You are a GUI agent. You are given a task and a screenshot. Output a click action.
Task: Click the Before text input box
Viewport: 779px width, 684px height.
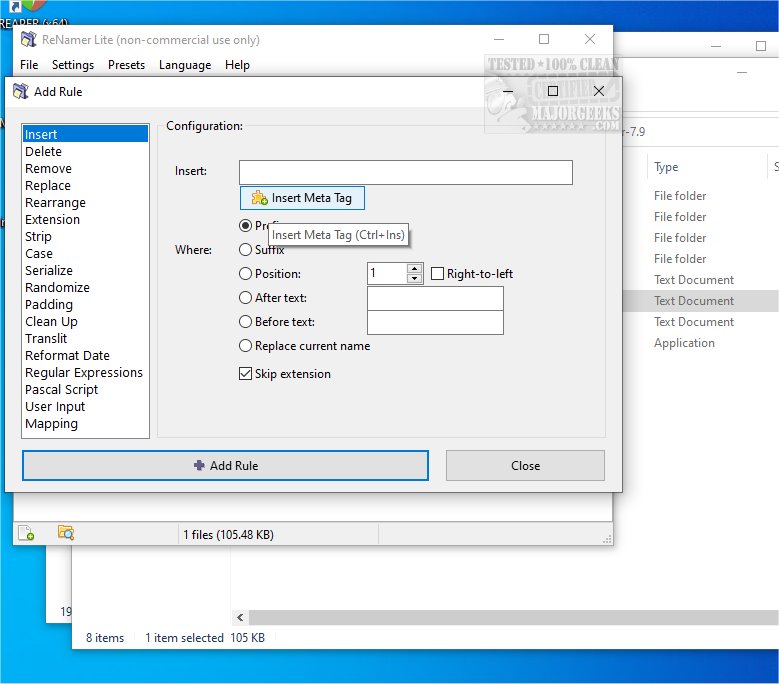point(435,322)
